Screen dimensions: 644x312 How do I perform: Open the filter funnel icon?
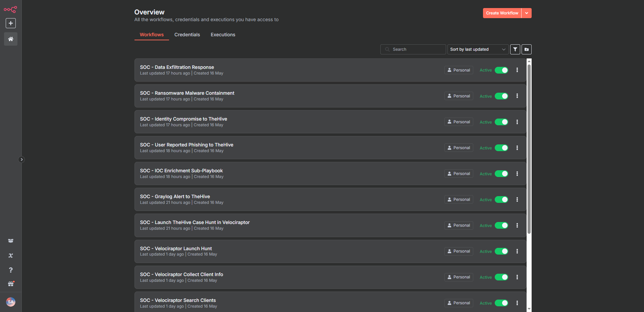515,49
